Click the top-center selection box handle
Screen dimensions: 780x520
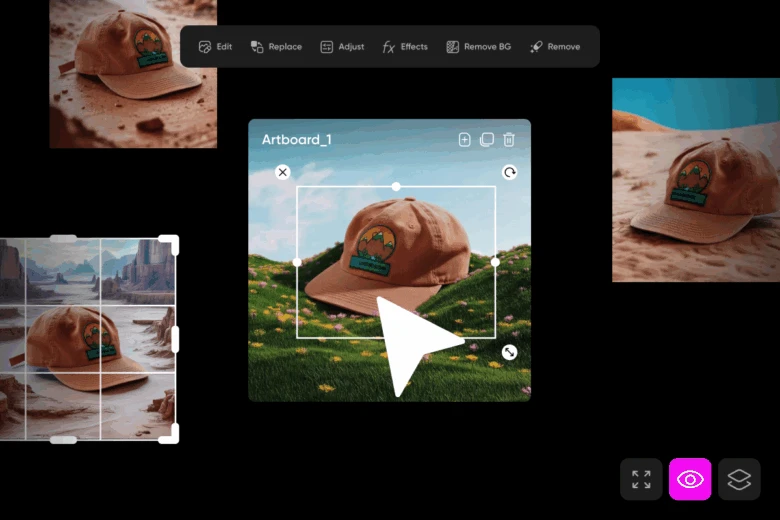point(396,186)
